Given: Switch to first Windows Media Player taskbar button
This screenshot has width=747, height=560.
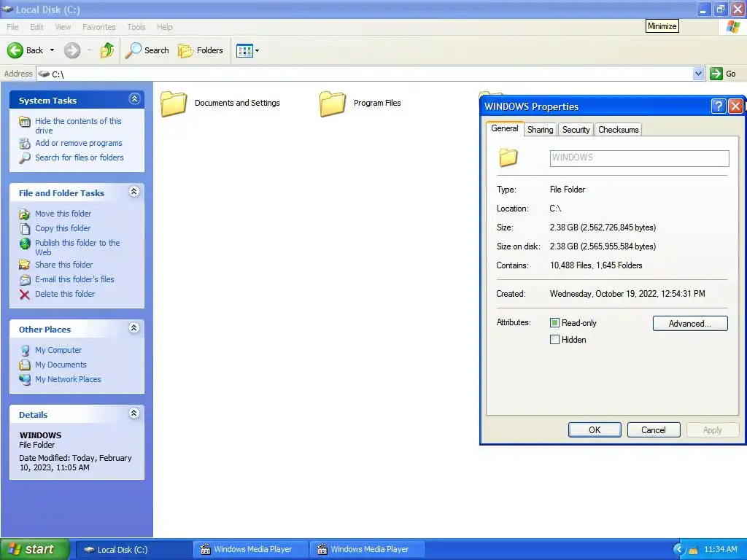Looking at the screenshot, I should [x=251, y=550].
